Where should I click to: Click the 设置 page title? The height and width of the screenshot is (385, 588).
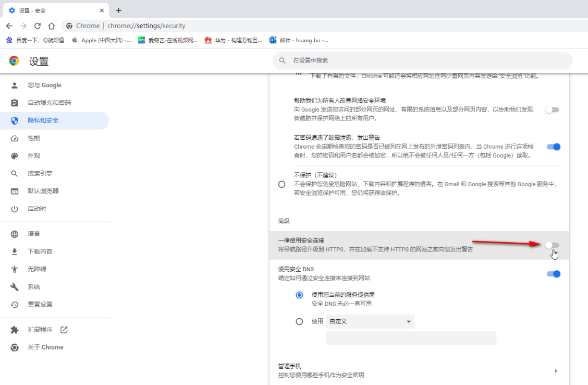click(39, 61)
